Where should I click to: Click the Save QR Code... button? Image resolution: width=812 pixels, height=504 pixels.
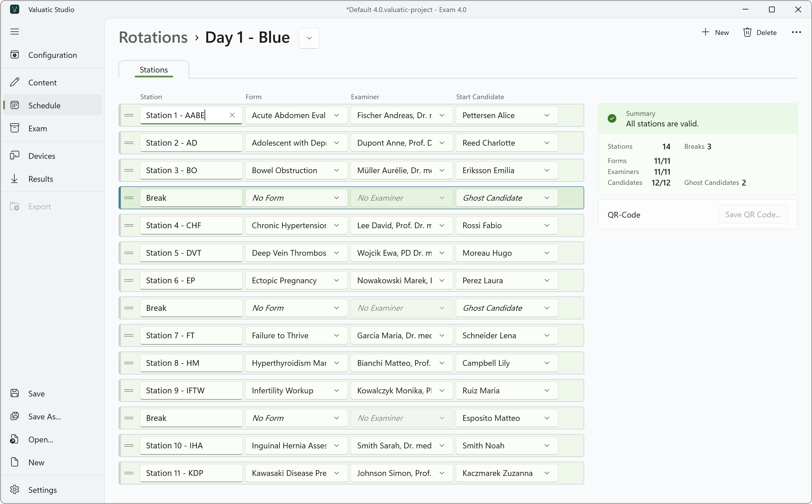point(753,214)
